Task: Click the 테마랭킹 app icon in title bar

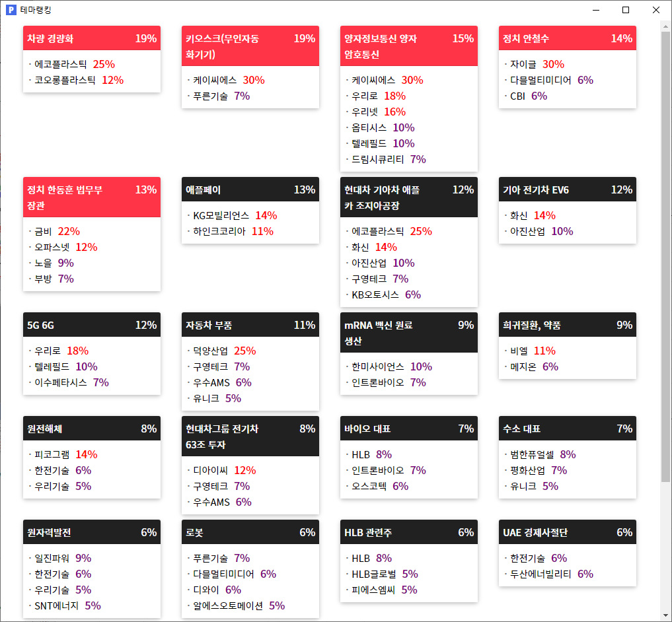Action: (11, 10)
